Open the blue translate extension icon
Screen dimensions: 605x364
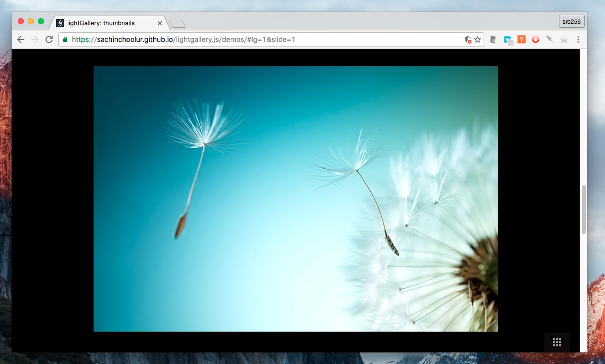[x=508, y=39]
